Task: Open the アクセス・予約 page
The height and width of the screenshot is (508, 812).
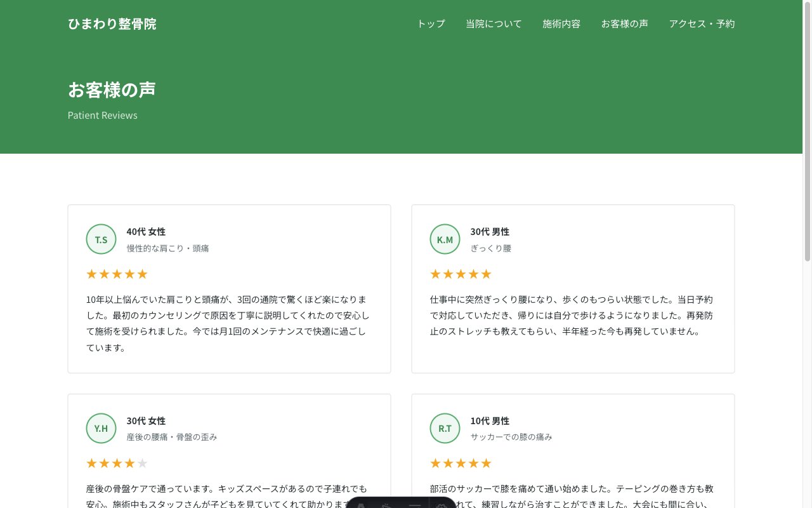Action: (x=702, y=23)
